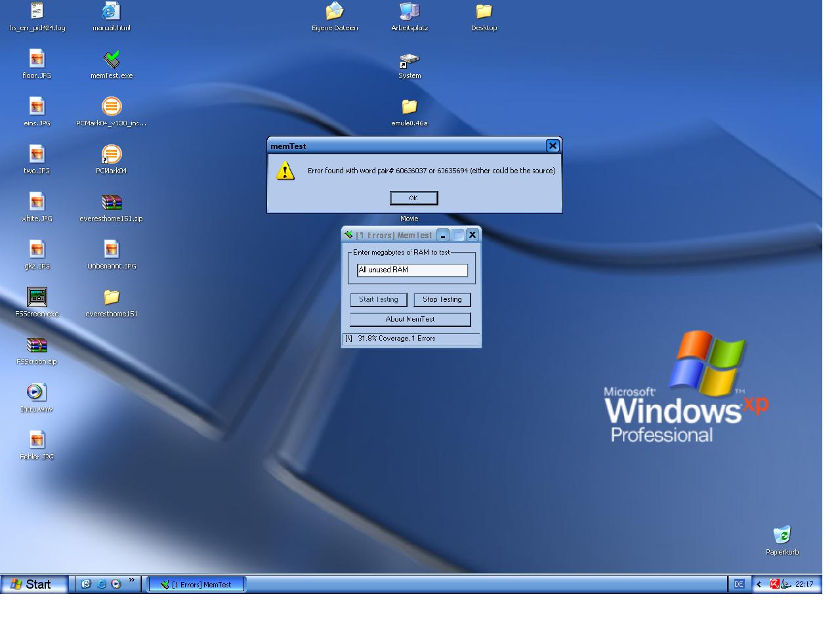
Task: Click the green tray icon beside the clock
Action: point(786,584)
